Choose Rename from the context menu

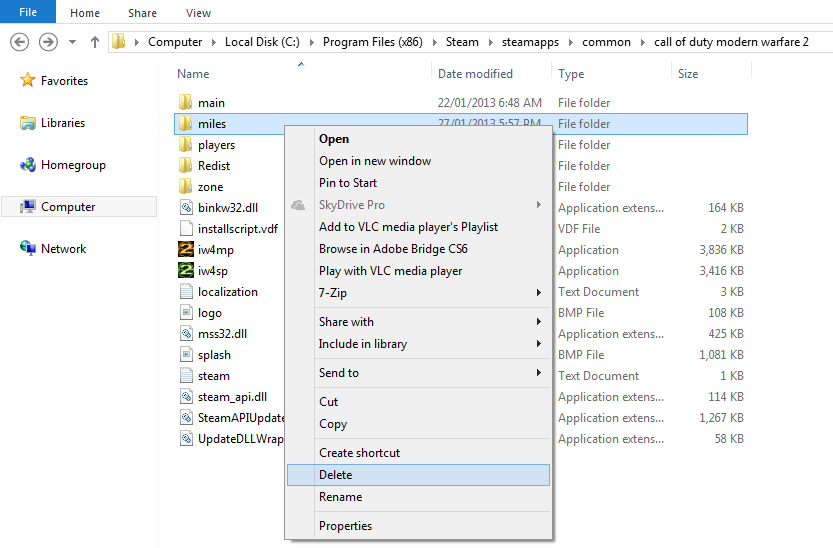(418, 497)
